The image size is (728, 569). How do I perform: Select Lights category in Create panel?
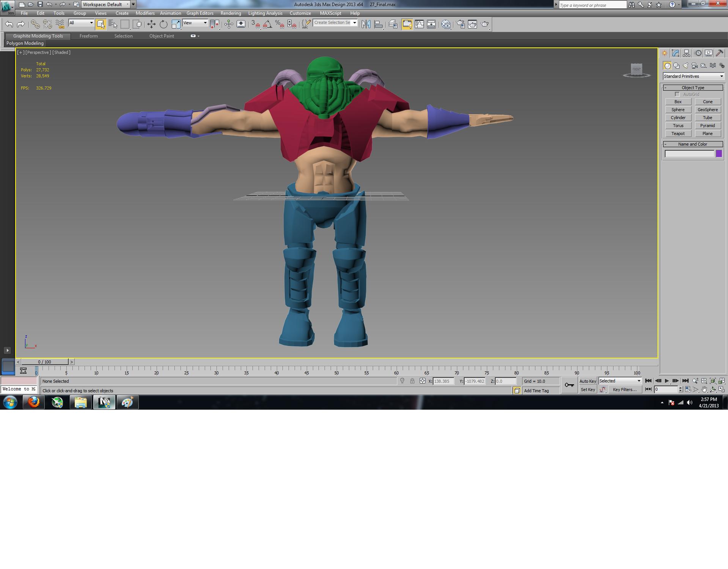click(x=686, y=66)
